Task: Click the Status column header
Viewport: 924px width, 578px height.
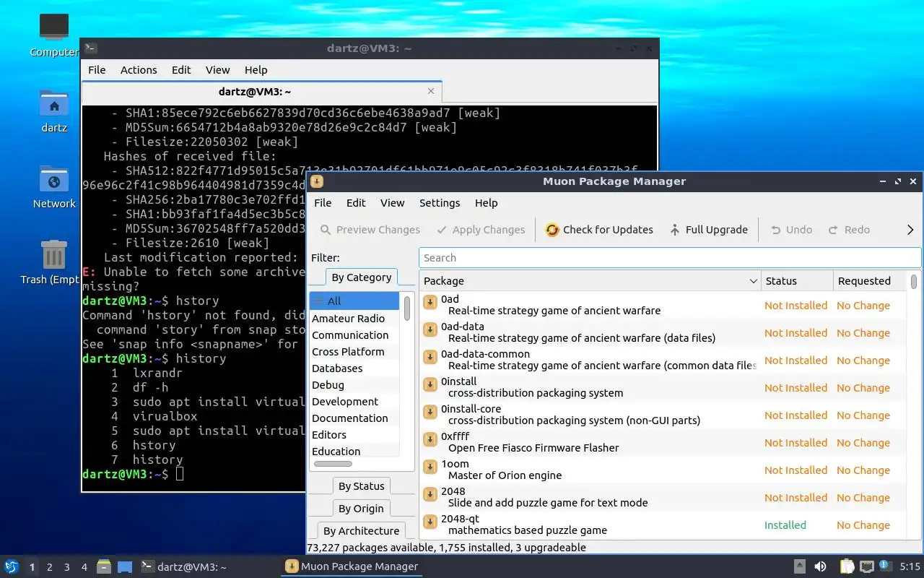Action: pos(797,281)
